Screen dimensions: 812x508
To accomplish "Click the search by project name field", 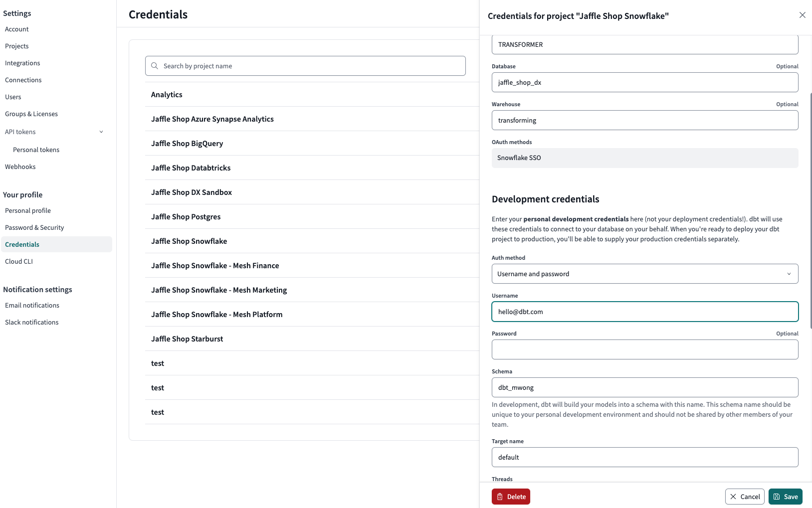I will [x=305, y=65].
